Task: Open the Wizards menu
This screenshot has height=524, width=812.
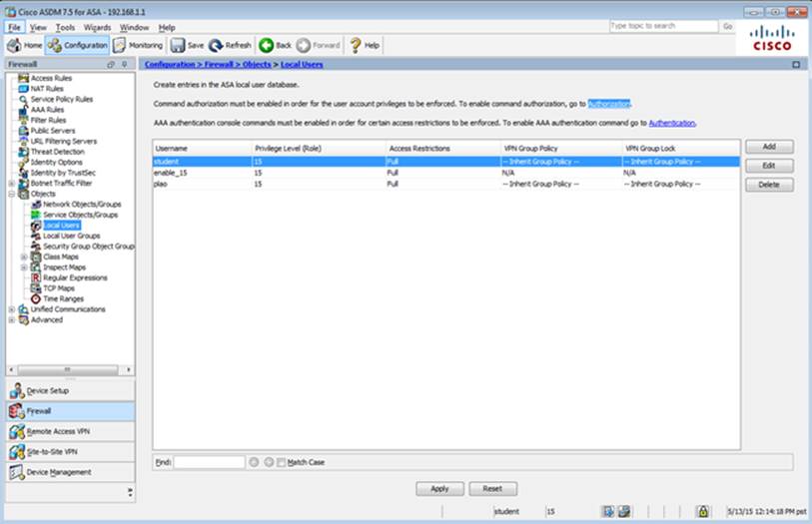Action: point(97,27)
